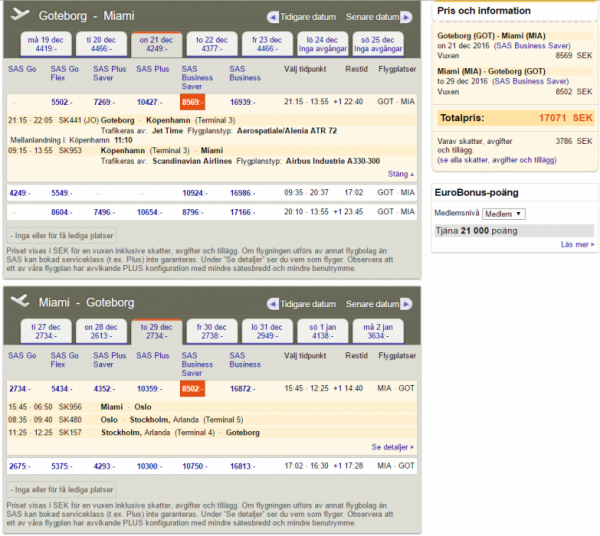Open the 'Läs mer' EuroBonus link

tap(577, 244)
